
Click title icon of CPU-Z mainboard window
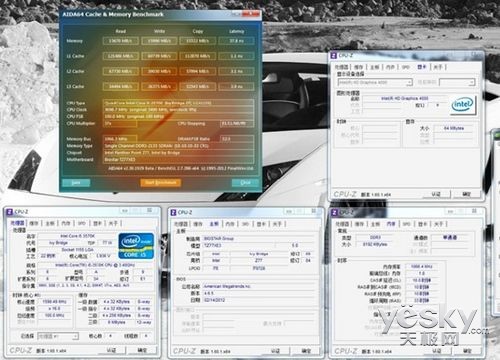(x=173, y=212)
